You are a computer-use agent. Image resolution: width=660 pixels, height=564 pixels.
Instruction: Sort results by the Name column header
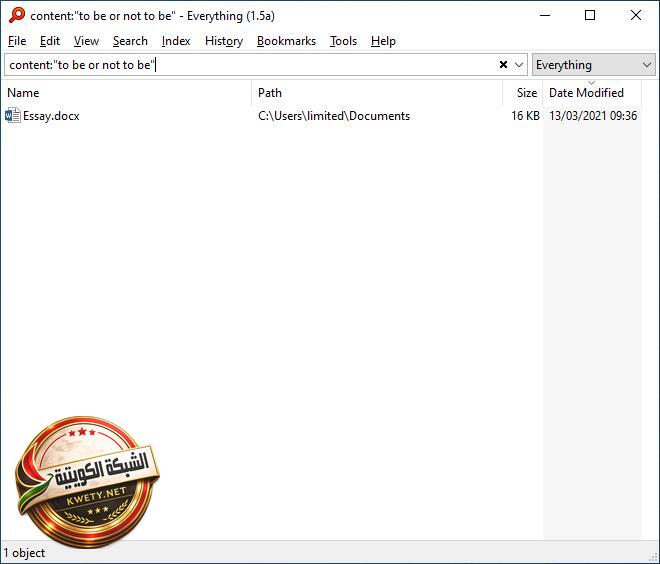[x=24, y=93]
